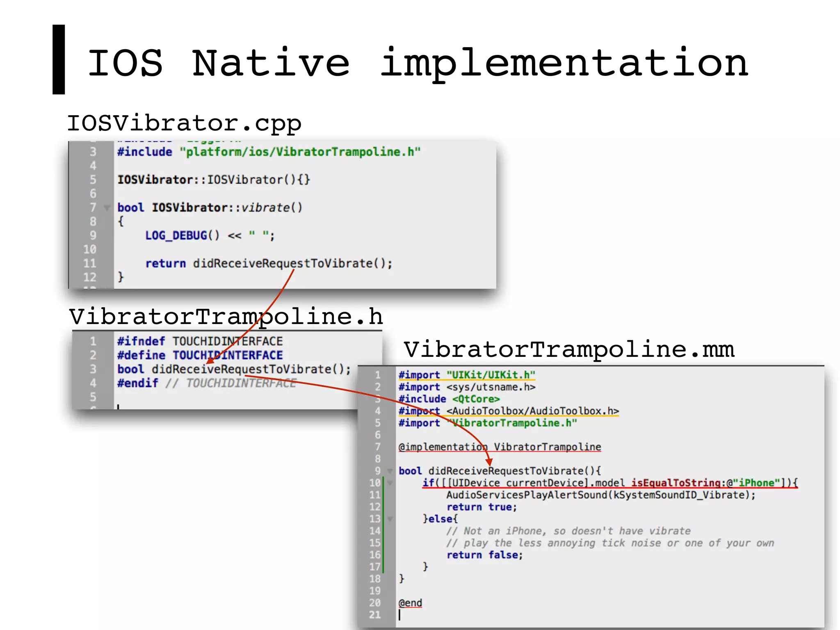840x630 pixels.
Task: Click the 'VibratorTrampoline.h' heading
Action: coord(226,317)
